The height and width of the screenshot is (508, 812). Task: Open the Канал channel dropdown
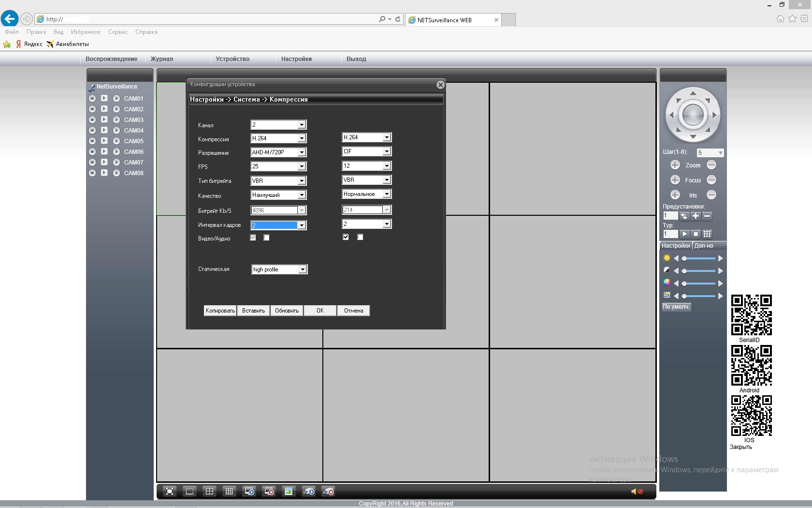(x=301, y=125)
